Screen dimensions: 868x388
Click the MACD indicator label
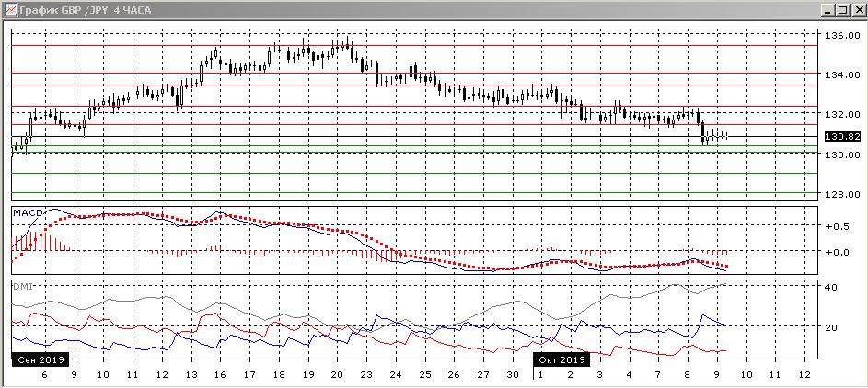(29, 213)
